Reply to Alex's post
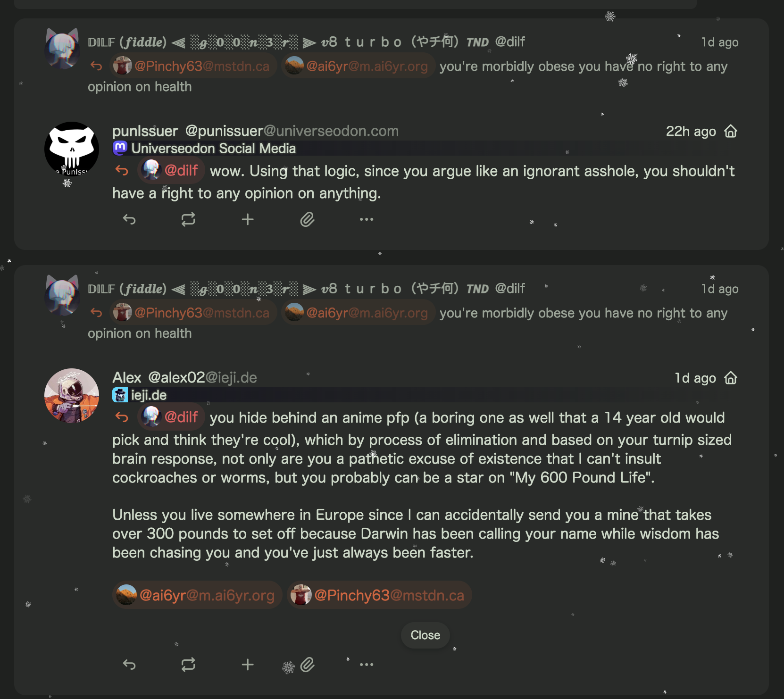Screen dimensions: 784x699 [x=129, y=665]
